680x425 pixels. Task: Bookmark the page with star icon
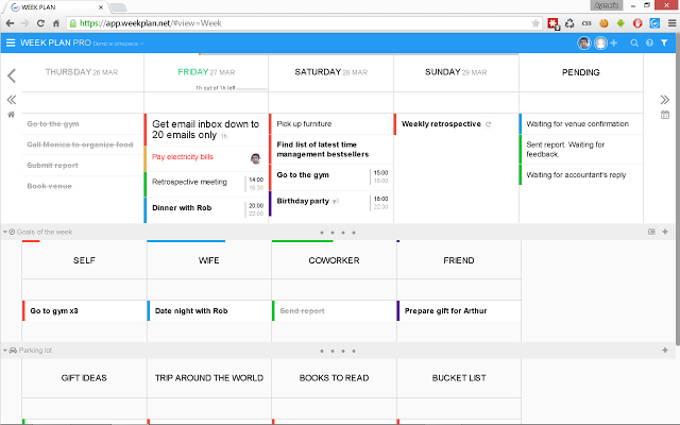tap(536, 23)
